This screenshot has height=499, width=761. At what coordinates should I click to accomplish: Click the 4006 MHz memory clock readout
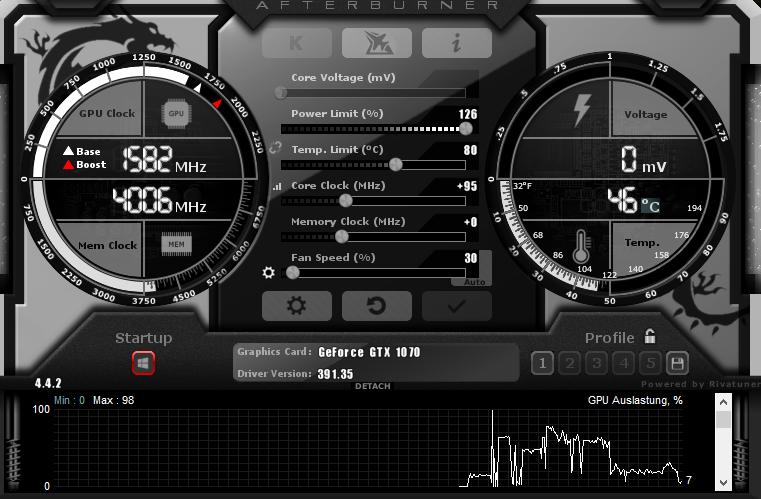[x=159, y=200]
